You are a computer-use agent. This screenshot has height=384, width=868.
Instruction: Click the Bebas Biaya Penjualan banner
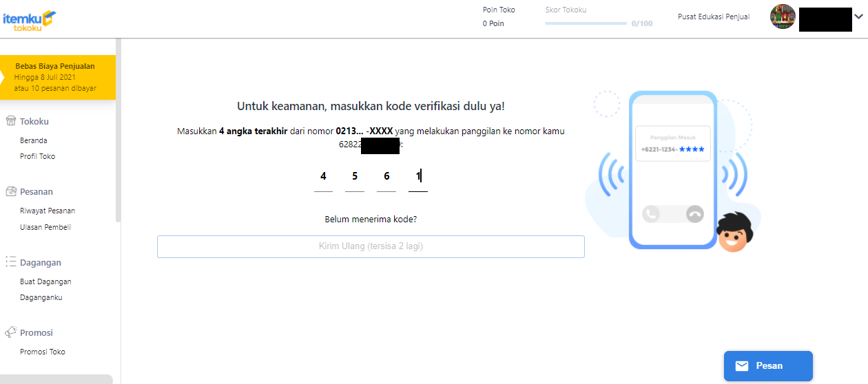[58, 77]
